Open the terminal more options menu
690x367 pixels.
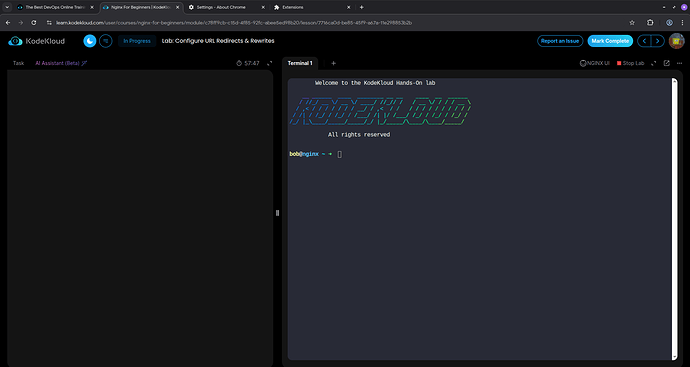click(679, 63)
